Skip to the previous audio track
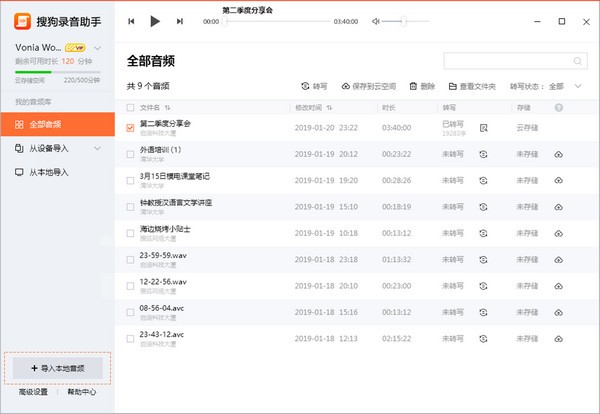Viewport: 600px width, 414px height. (x=132, y=21)
